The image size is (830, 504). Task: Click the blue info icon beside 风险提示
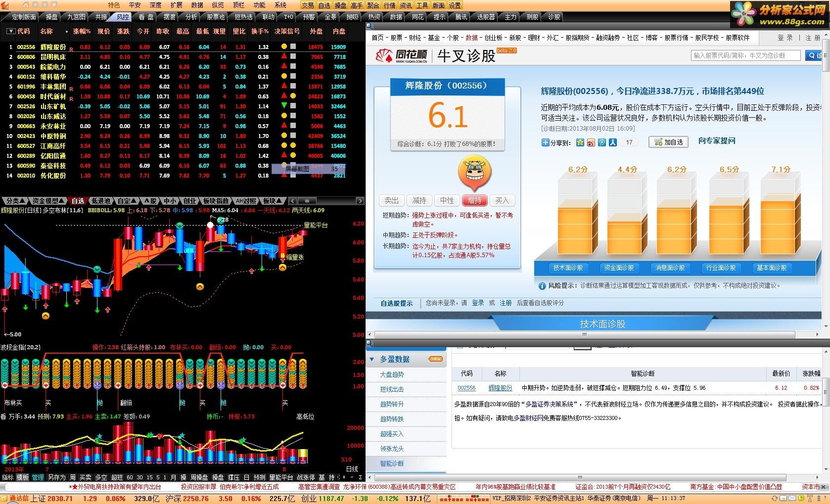point(543,286)
